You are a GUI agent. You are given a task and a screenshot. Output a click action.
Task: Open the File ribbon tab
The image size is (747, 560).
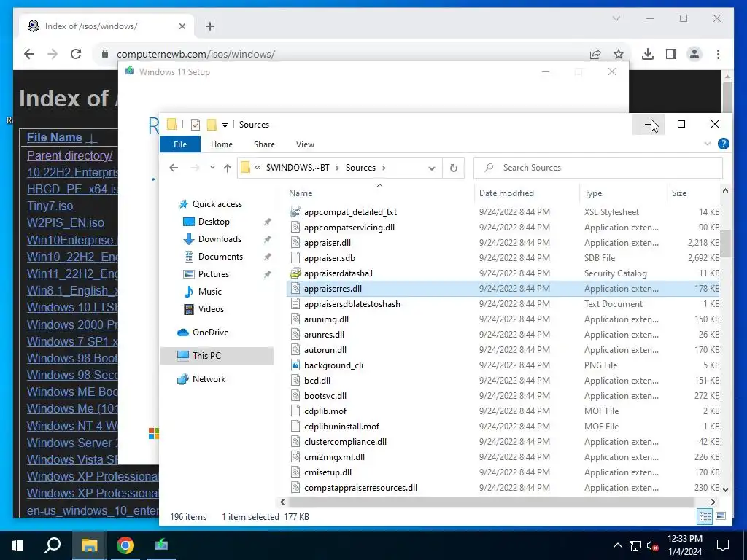coord(180,144)
